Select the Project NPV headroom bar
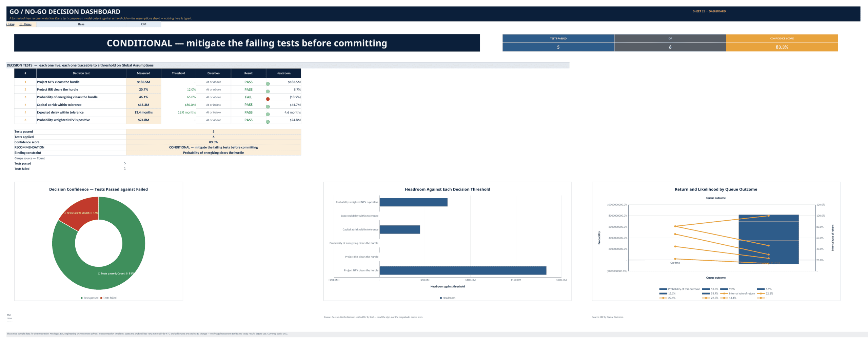This screenshot has width=868, height=345. (463, 270)
